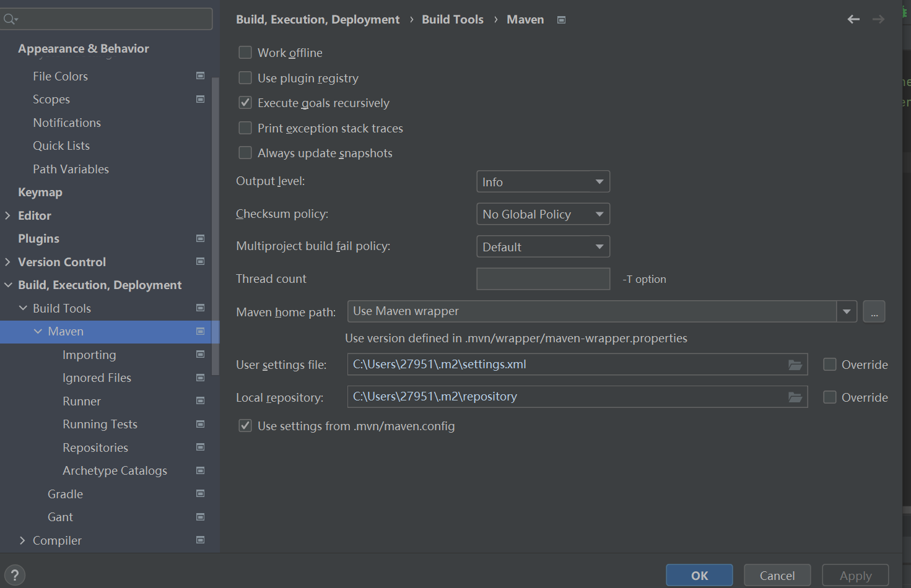The width and height of the screenshot is (911, 588).
Task: Click Cancel button
Action: (777, 576)
